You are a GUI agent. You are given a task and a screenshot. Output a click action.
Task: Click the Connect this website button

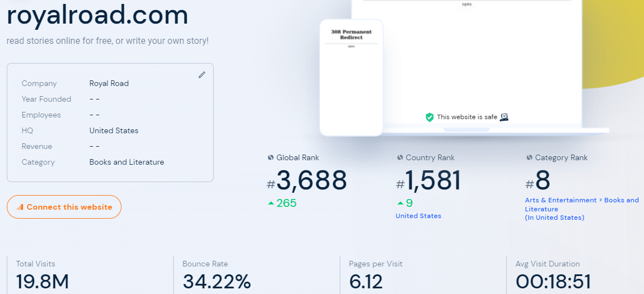[x=64, y=207]
